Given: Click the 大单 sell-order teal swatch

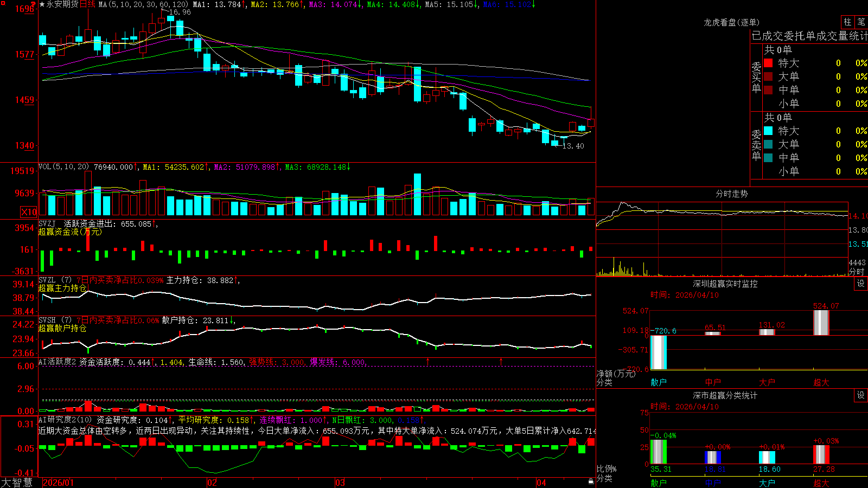Looking at the screenshot, I should [x=768, y=144].
